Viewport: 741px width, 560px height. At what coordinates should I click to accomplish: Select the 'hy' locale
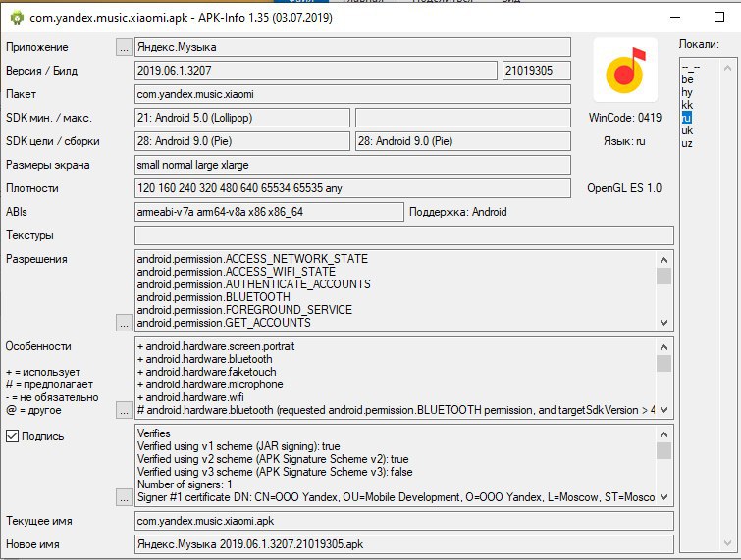687,92
